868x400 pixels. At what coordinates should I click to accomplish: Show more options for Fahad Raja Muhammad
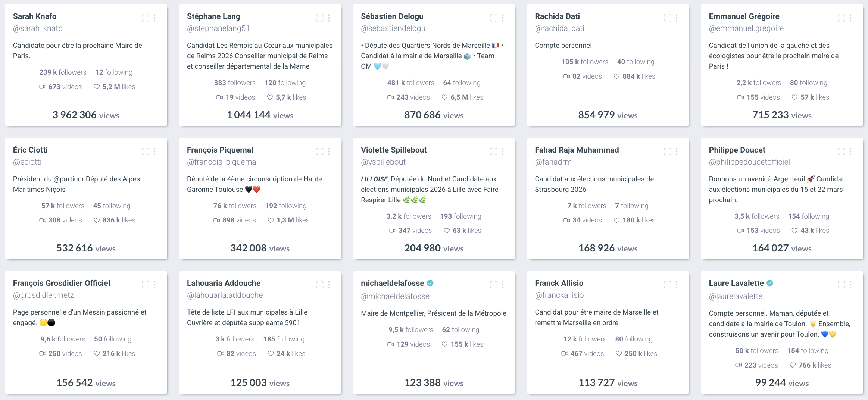[x=677, y=151]
